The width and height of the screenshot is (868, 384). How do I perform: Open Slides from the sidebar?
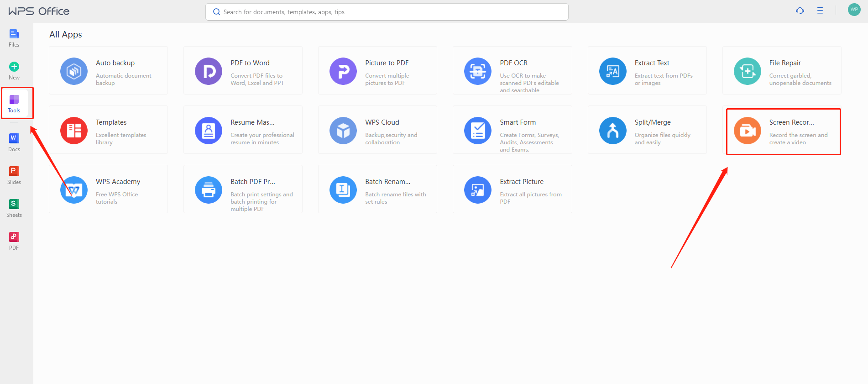[x=14, y=171]
